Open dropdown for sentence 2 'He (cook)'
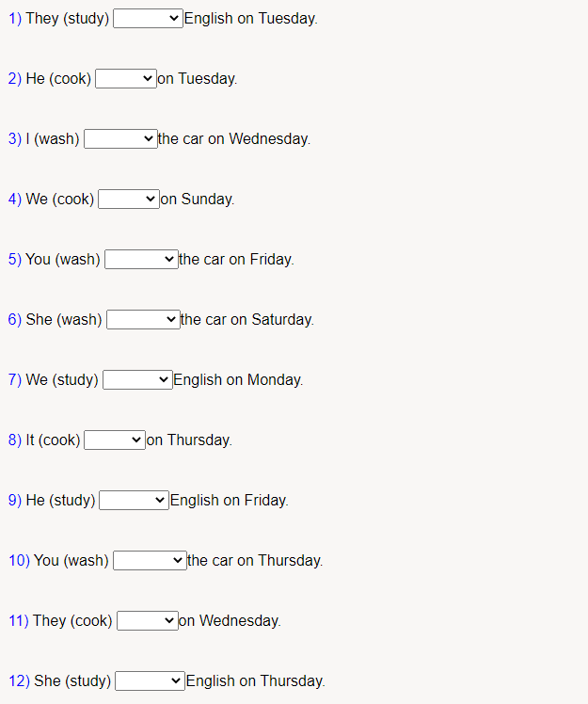 coord(125,79)
